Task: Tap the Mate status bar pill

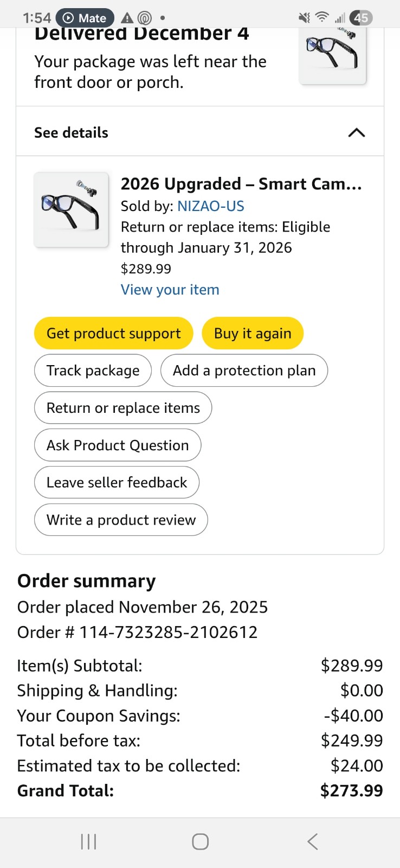Action: [85, 18]
